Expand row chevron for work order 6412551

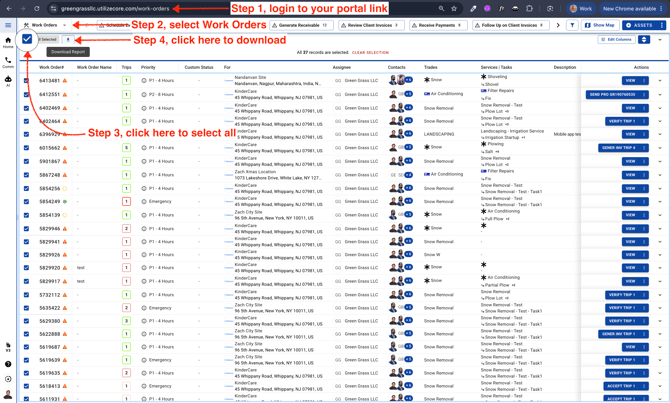point(660,94)
